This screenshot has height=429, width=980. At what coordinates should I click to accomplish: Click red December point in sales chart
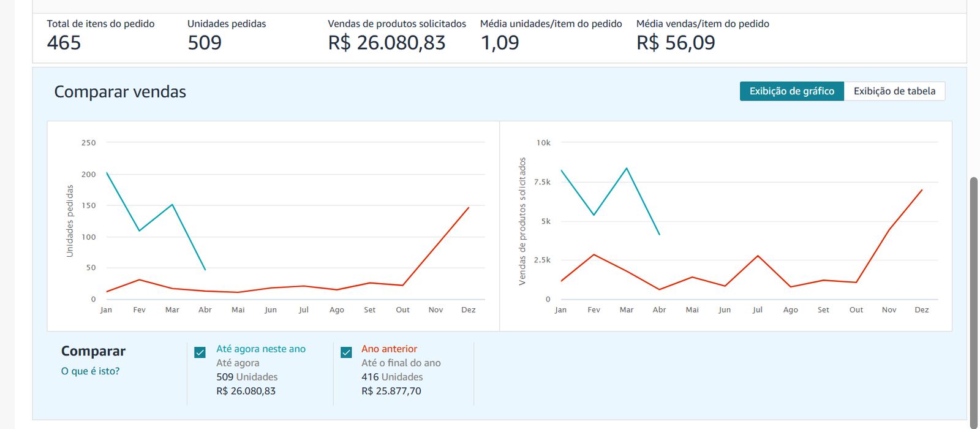point(922,190)
